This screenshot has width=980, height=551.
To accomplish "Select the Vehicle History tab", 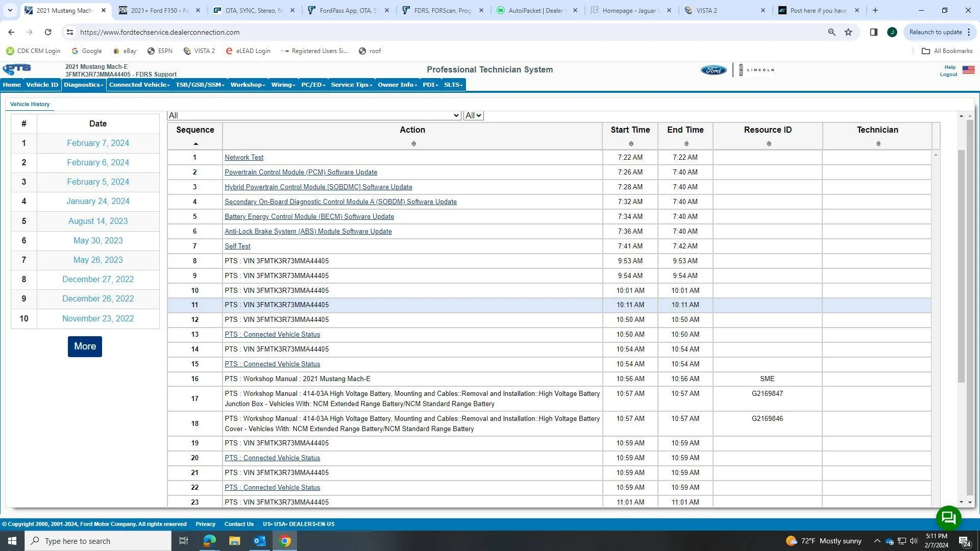I will tap(30, 104).
